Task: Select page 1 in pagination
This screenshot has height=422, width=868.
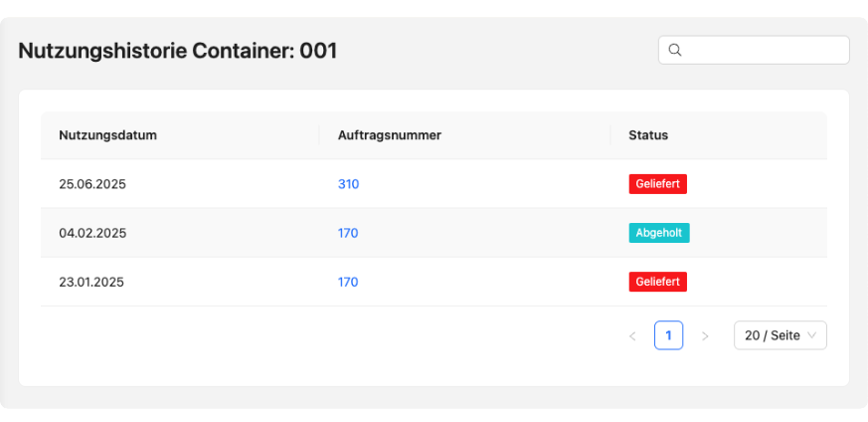Action: click(669, 335)
